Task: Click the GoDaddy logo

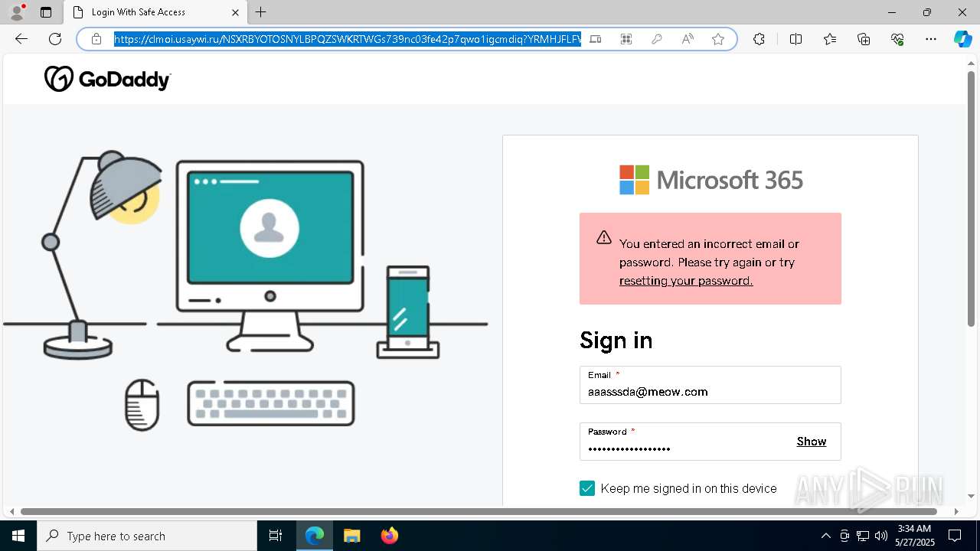Action: click(107, 79)
